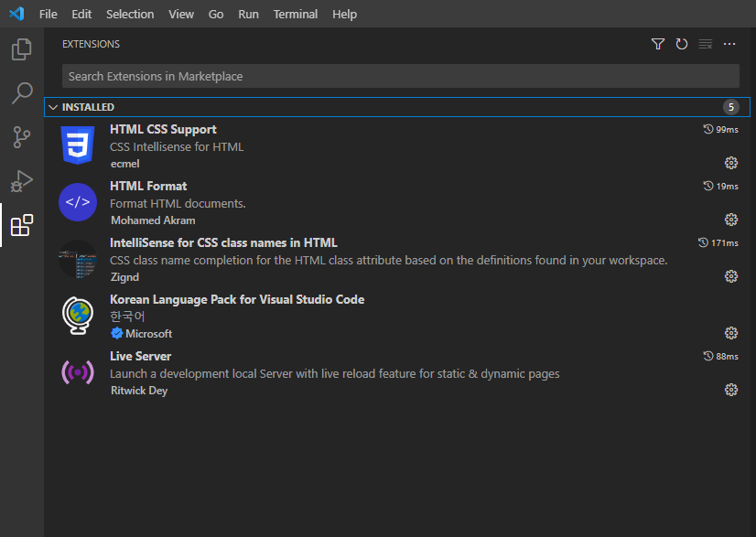
Task: Click the CSS class name completion description
Action: [389, 261]
